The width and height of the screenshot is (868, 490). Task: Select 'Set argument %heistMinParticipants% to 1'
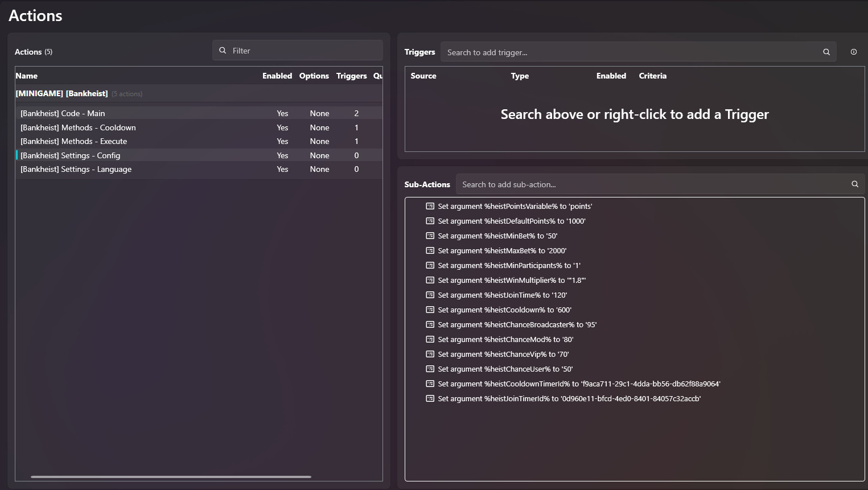(x=509, y=265)
